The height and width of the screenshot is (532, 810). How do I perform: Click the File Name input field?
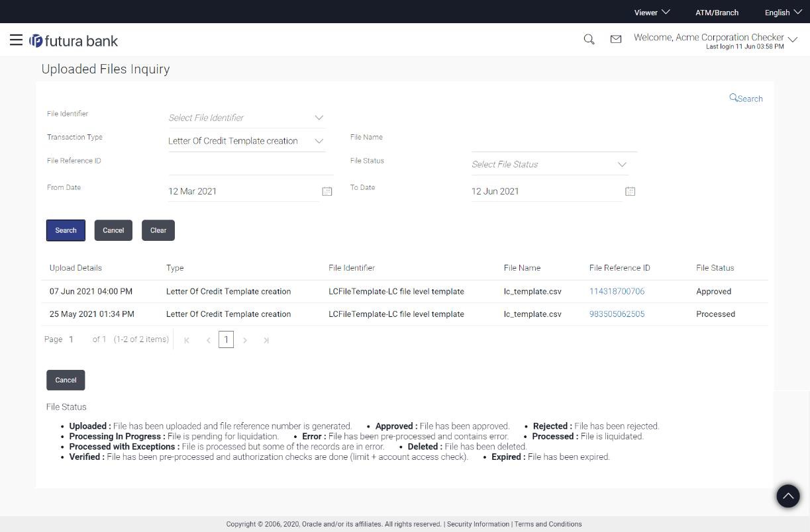[554, 141]
